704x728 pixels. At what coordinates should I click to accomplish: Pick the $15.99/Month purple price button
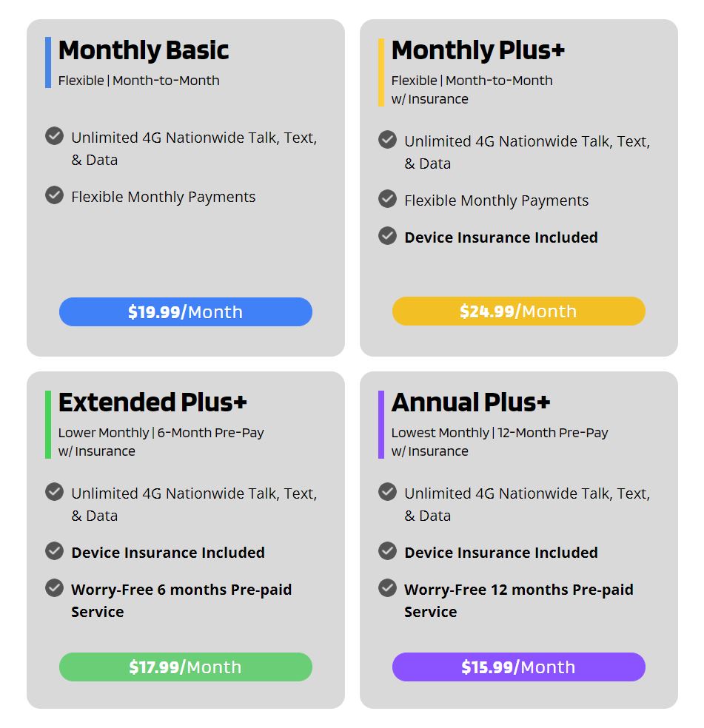[x=519, y=667]
